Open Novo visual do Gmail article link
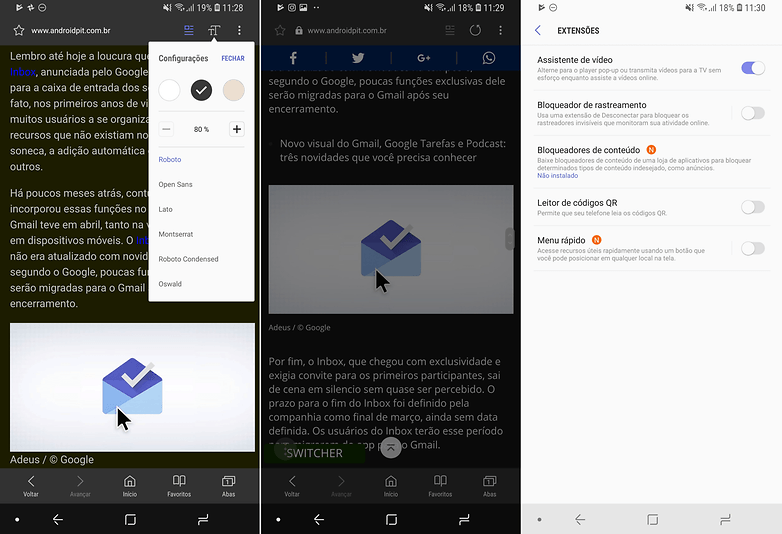This screenshot has height=534, width=782. pos(392,151)
